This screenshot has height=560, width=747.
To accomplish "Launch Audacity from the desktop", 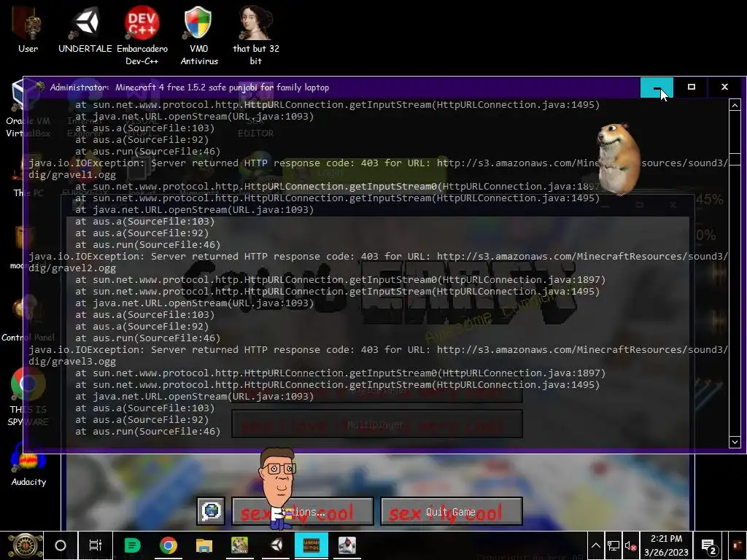I will coord(28,464).
